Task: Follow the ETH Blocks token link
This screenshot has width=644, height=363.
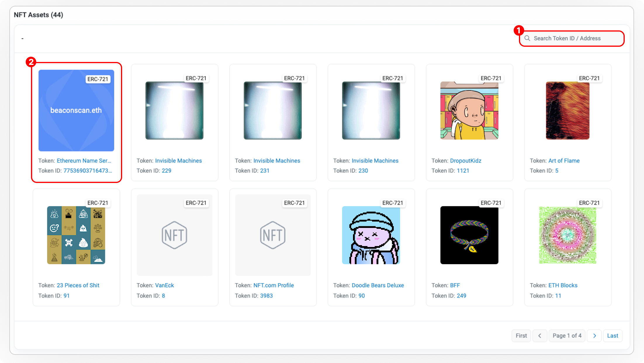Action: point(563,285)
